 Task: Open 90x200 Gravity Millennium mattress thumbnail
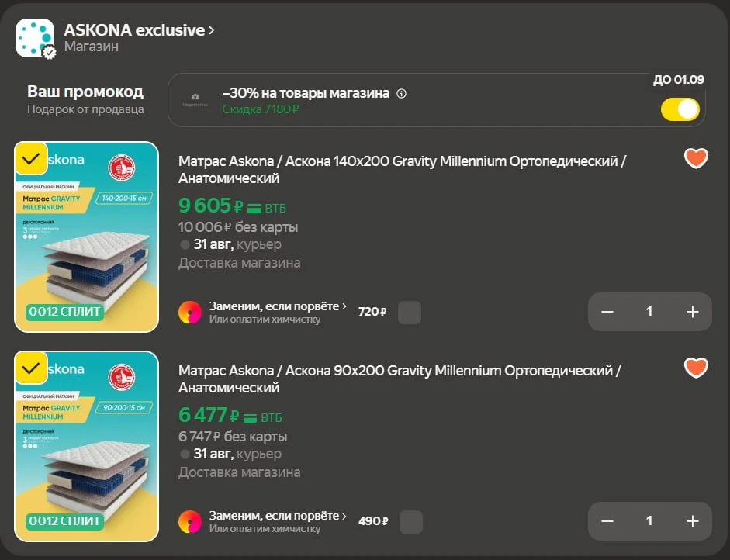[x=87, y=447]
